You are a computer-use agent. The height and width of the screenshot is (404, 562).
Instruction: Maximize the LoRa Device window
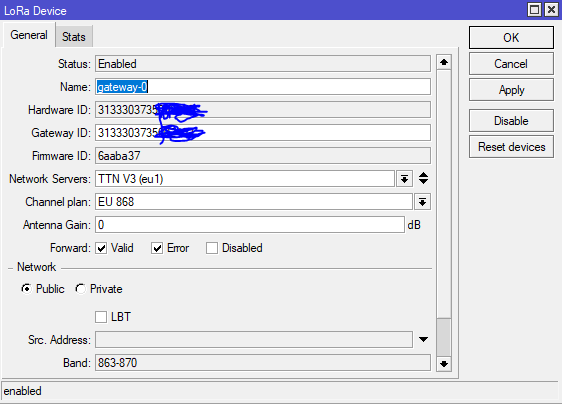click(x=534, y=10)
